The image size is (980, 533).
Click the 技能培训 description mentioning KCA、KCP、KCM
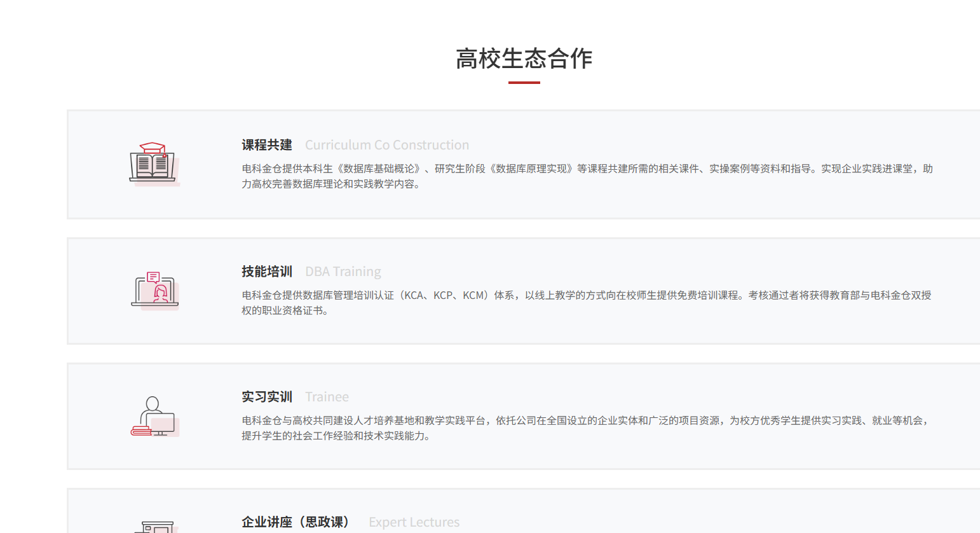(586, 303)
